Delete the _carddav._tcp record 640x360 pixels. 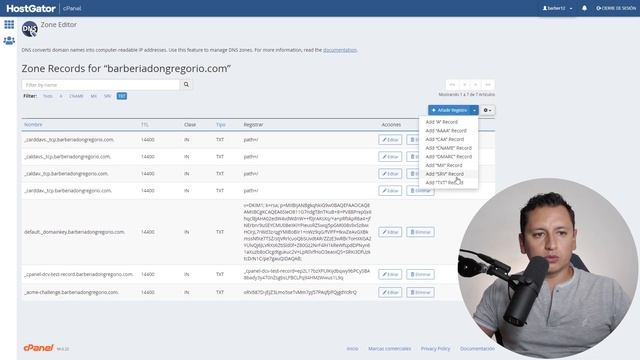(x=420, y=191)
